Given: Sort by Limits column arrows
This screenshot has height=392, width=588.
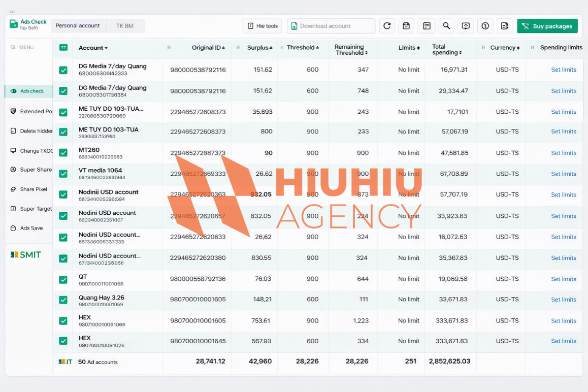Looking at the screenshot, I should click(418, 48).
